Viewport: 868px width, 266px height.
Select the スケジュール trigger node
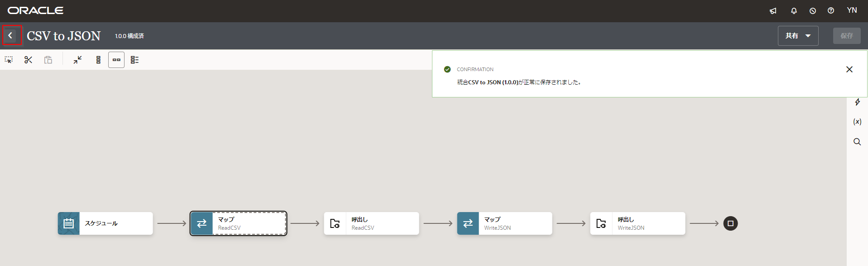pos(105,223)
